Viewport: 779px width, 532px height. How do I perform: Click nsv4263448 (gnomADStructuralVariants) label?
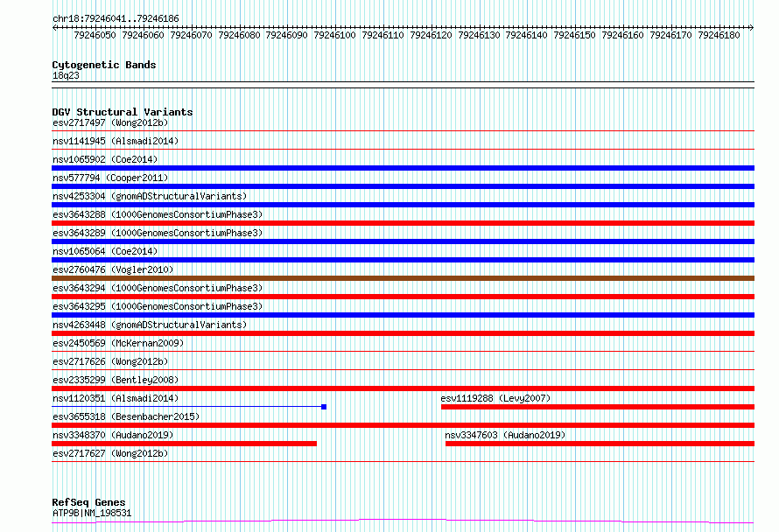click(150, 325)
